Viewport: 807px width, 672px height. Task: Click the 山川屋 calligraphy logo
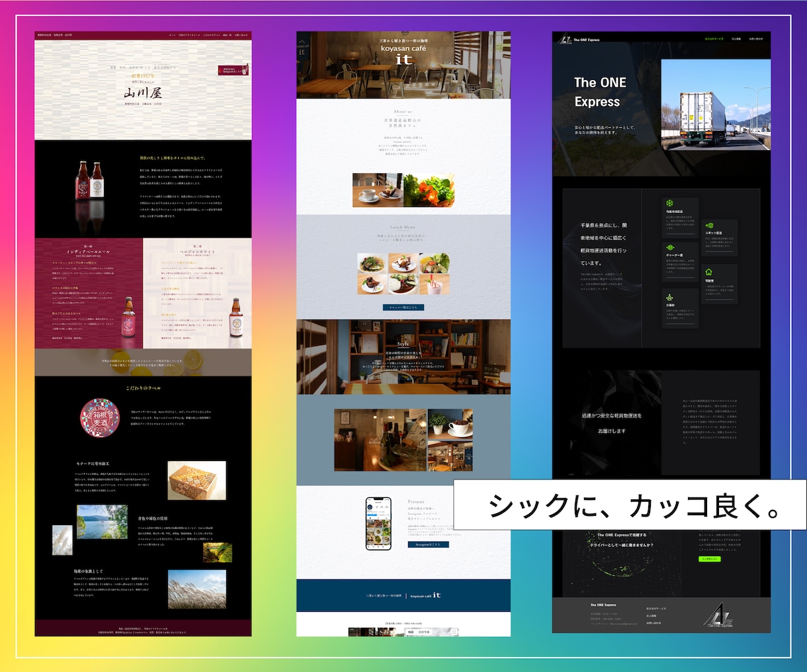pyautogui.click(x=143, y=93)
